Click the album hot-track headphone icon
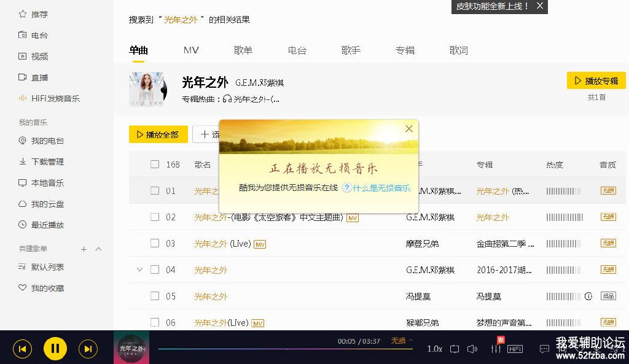 (x=227, y=99)
